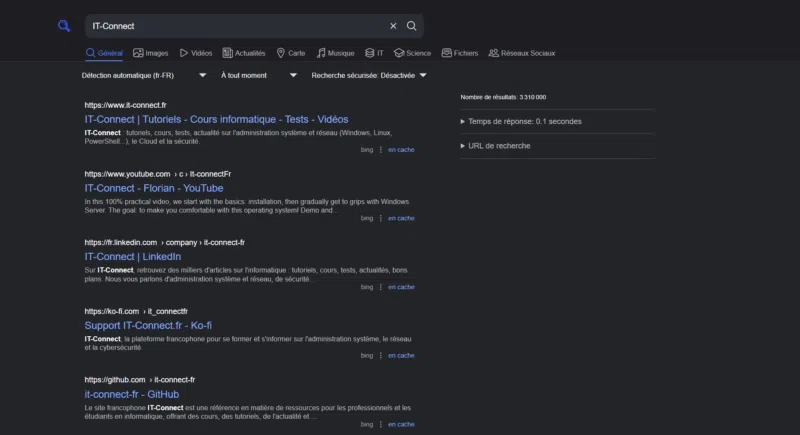Screen dimensions: 800x435
Task: Switch to the Fichiers tab
Action: [460, 53]
